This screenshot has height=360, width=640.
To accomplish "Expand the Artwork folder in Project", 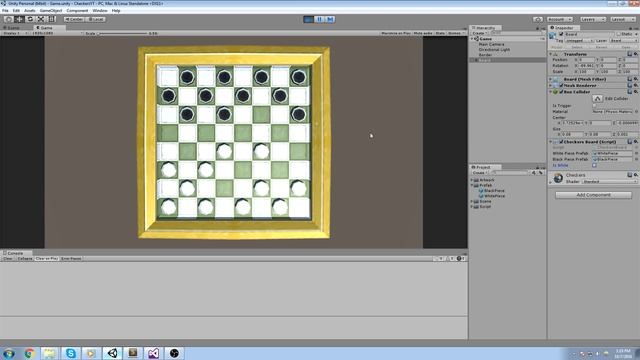I will (x=472, y=180).
